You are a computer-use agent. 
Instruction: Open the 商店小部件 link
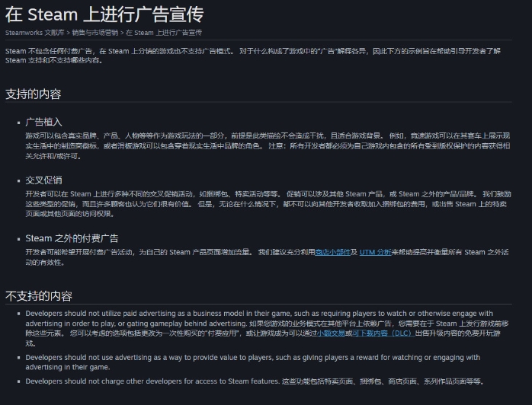point(332,252)
